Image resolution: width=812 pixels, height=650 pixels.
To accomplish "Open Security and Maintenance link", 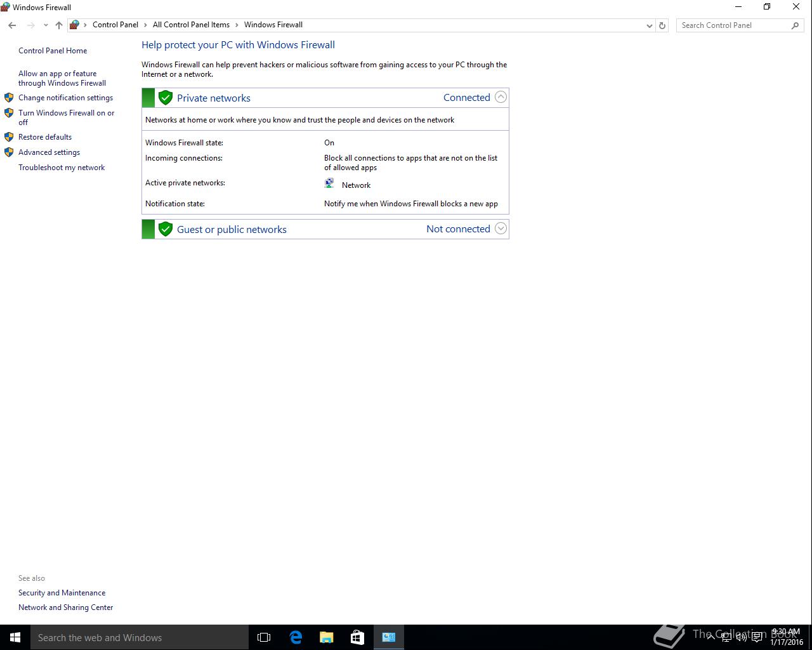I will [62, 593].
